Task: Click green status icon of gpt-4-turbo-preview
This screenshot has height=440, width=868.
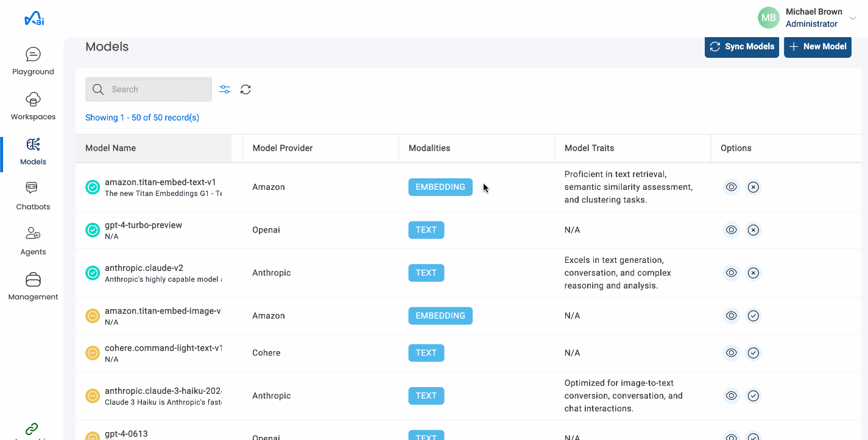Action: click(93, 230)
